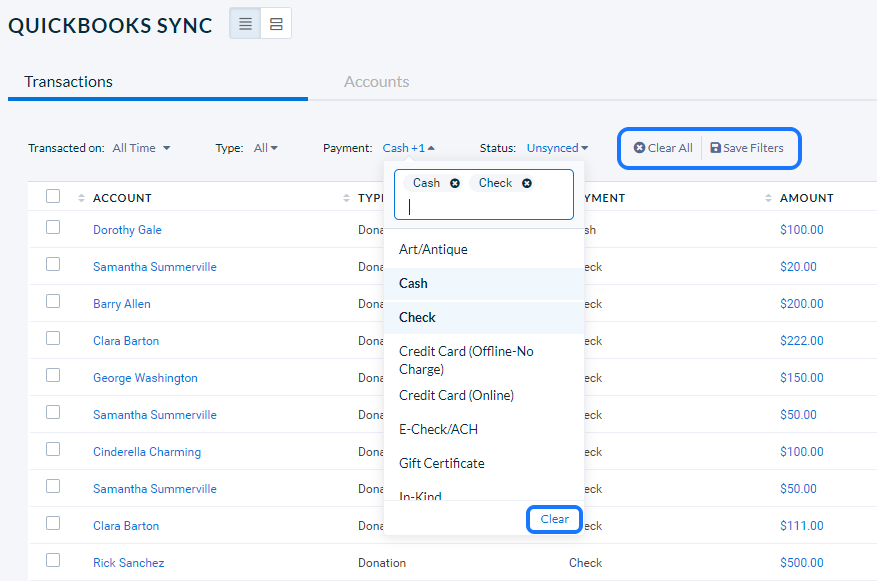The image size is (877, 581).
Task: Open Dorothy Gale account link
Action: pos(127,230)
